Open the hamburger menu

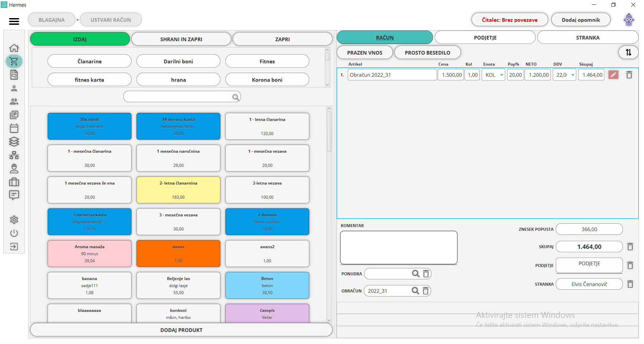tap(14, 21)
